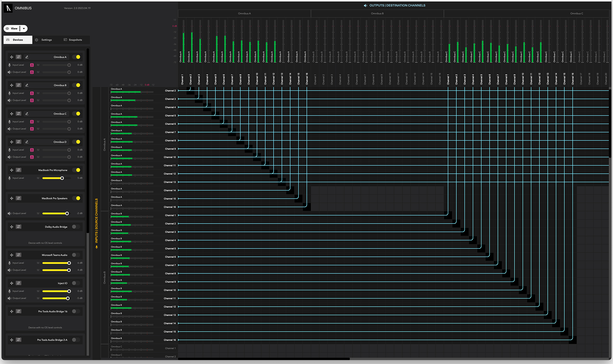Click the Omnibus B output group header
Screen dimensions: 613x364
[x=377, y=13]
